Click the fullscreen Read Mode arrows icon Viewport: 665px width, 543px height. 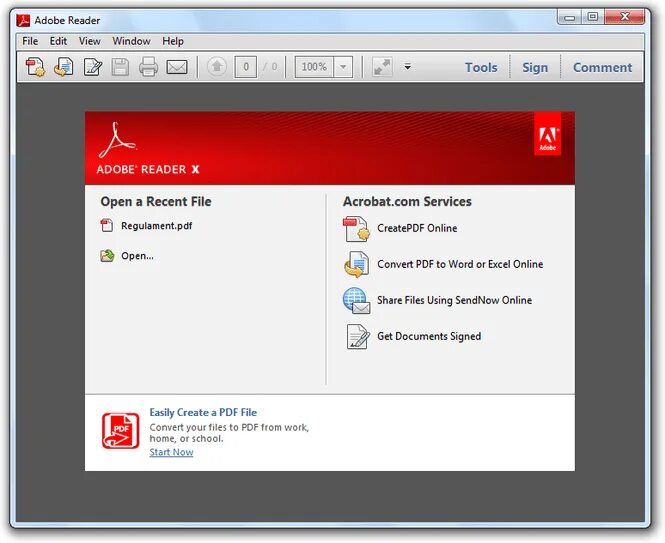point(382,67)
